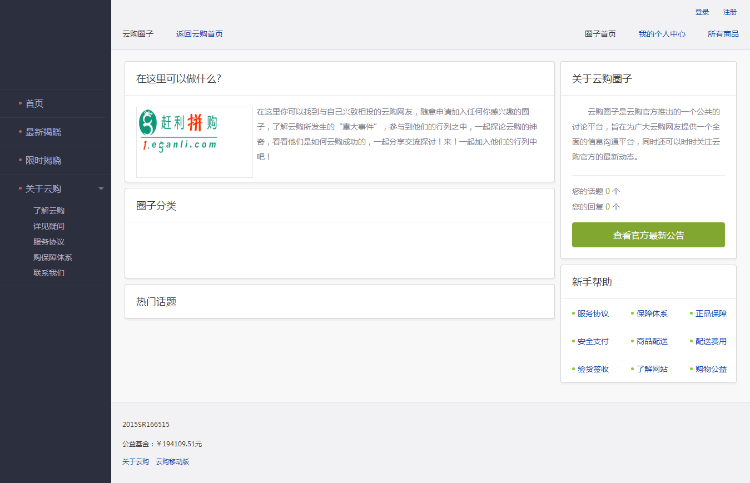Viewport: 750px width, 483px height.
Task: Open 了解云购 submenu item
Action: pos(49,210)
